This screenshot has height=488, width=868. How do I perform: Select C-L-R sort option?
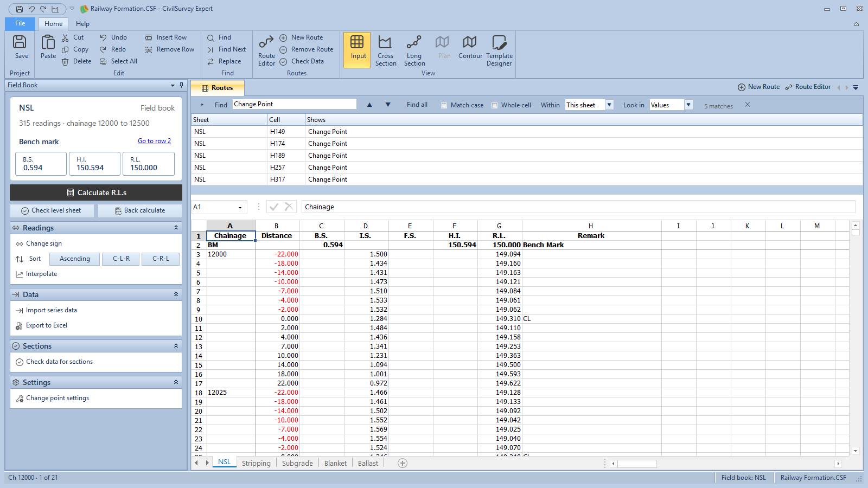point(121,259)
